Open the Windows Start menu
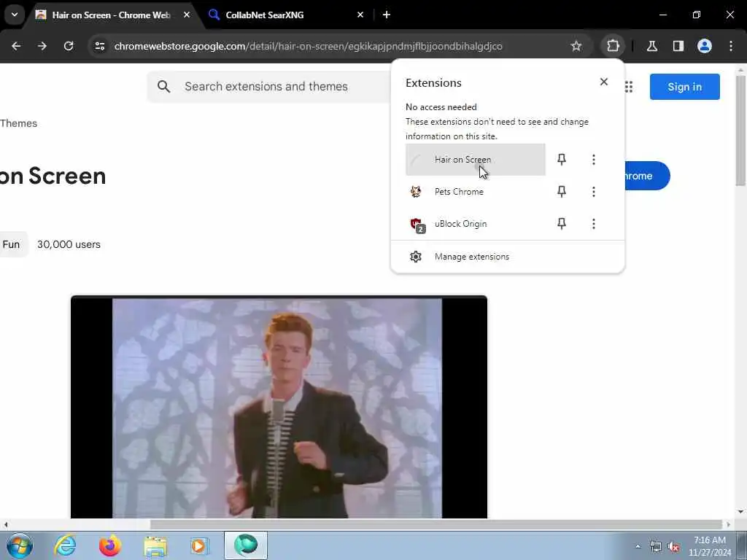Image resolution: width=747 pixels, height=560 pixels. 20,545
